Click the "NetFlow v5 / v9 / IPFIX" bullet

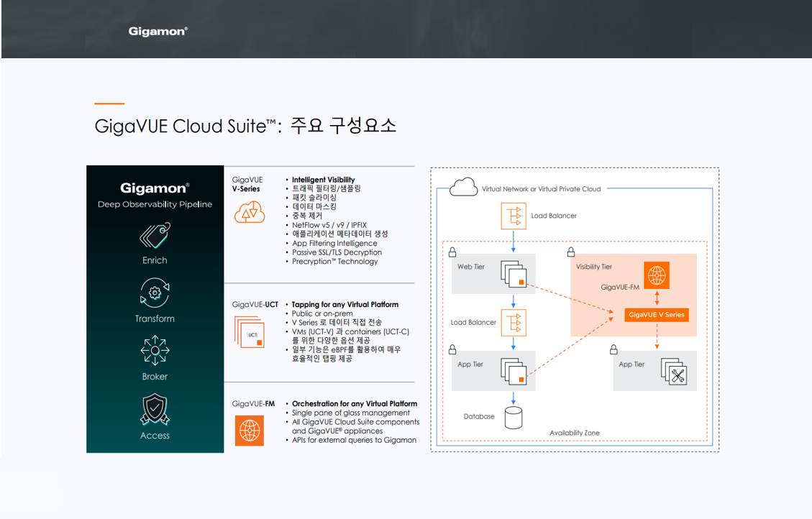tap(329, 225)
